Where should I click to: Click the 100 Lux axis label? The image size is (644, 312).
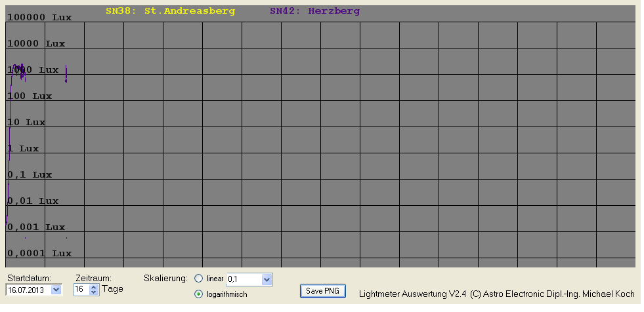tap(29, 96)
